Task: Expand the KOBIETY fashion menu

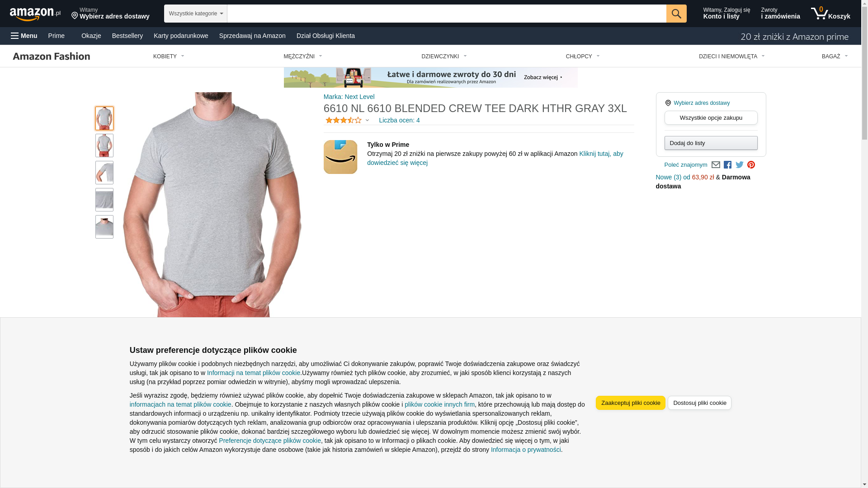Action: [x=169, y=56]
